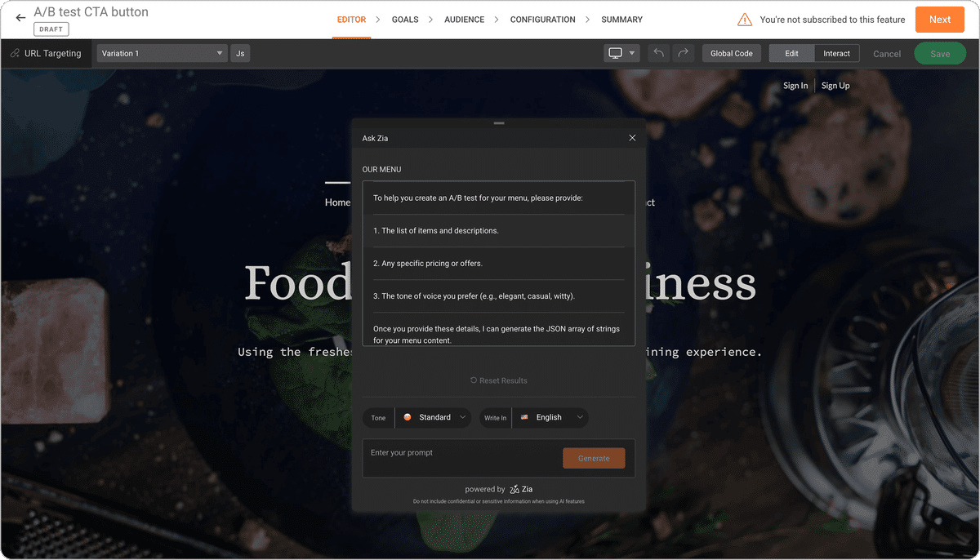Close the Ask Zia dialog
Image resolution: width=980 pixels, height=560 pixels.
tap(632, 138)
